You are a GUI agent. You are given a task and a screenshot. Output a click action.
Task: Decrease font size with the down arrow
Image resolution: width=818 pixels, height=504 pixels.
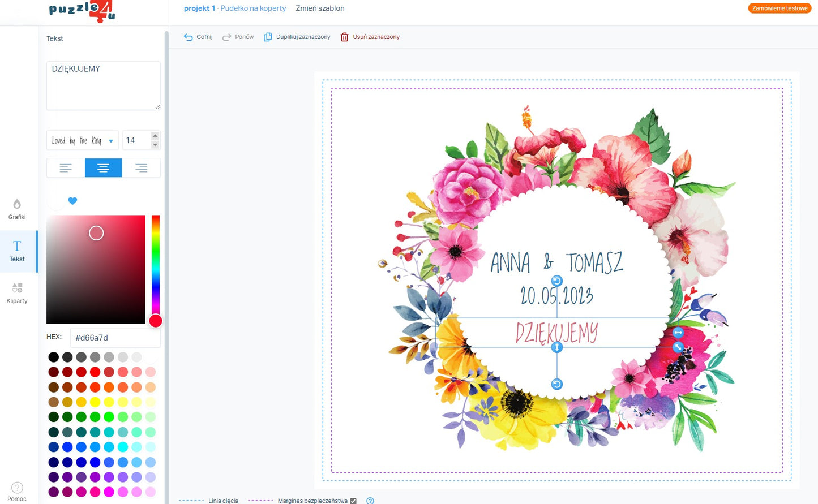click(x=155, y=145)
